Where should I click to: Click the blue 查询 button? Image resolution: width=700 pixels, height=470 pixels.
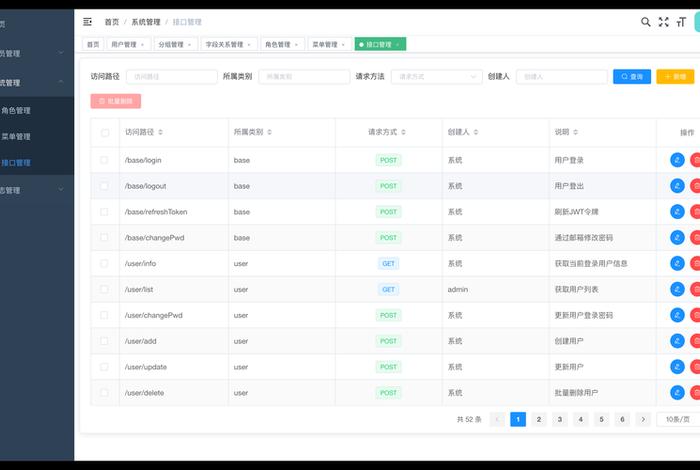tap(632, 76)
